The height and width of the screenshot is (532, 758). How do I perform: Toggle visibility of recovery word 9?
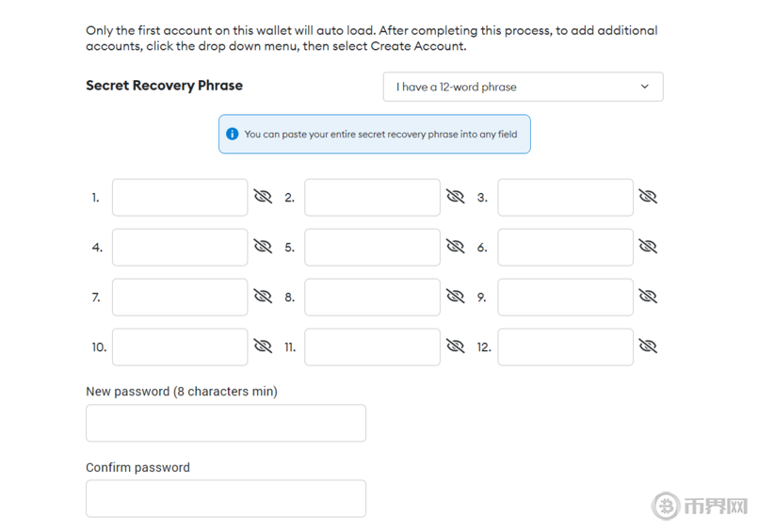coord(648,297)
